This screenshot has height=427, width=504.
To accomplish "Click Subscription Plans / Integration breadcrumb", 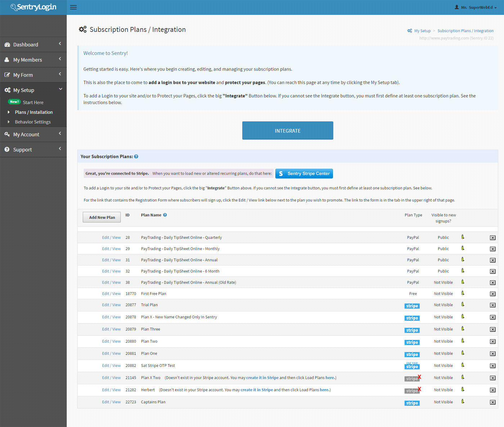I will 465,31.
